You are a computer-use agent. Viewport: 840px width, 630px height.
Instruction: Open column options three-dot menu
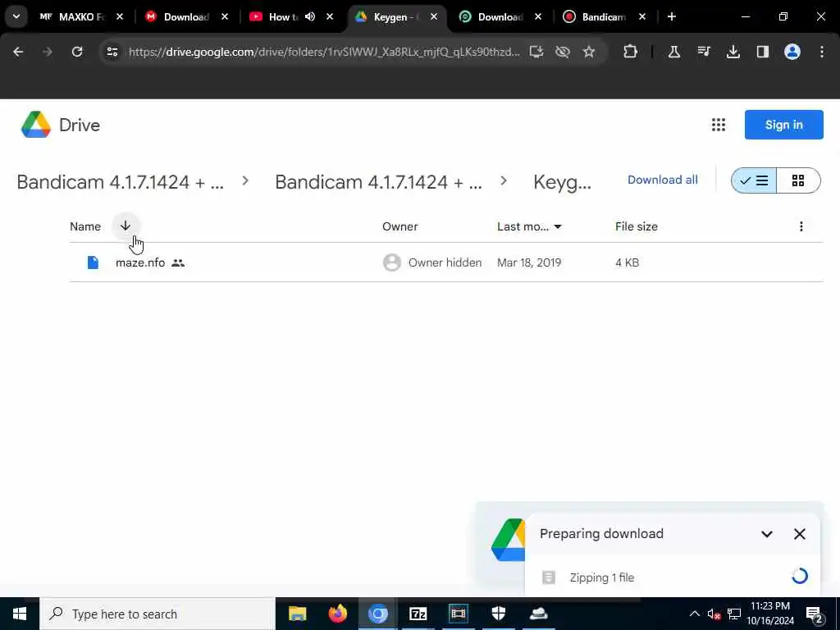point(801,226)
